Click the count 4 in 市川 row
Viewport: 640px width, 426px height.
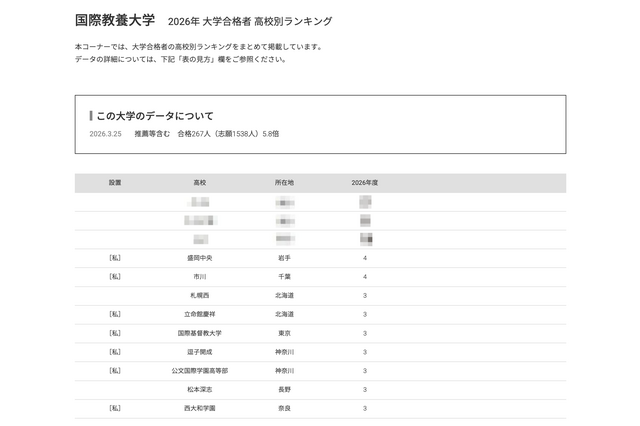(x=364, y=277)
